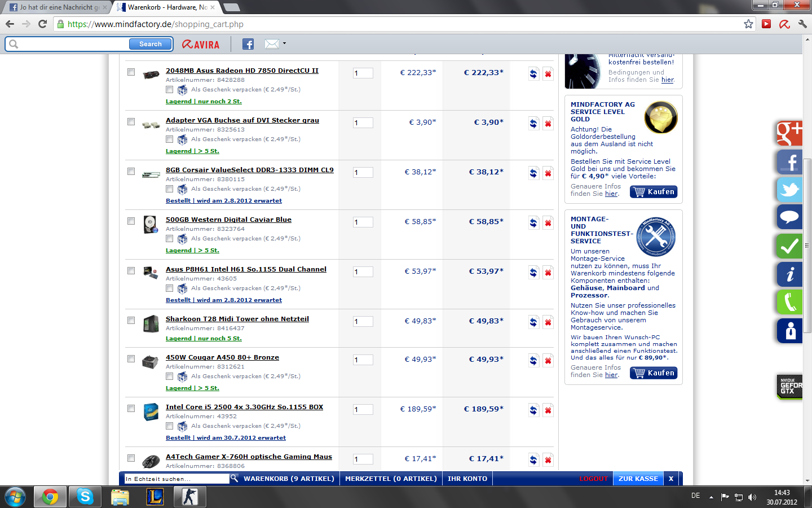812x508 pixels.
Task: Open Intel Core i5 2500 product link
Action: click(x=244, y=407)
